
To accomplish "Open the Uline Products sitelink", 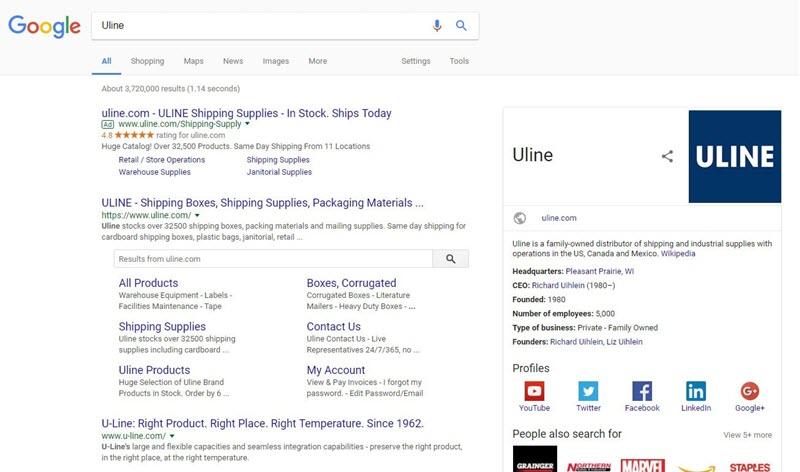I will (x=154, y=370).
